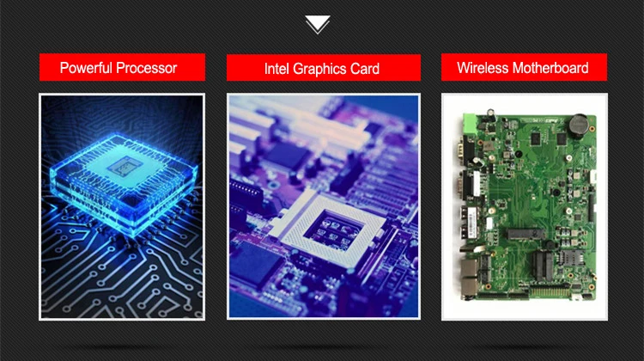Select the Intel Graphics Card red label
The image size is (644, 361).
coord(323,68)
